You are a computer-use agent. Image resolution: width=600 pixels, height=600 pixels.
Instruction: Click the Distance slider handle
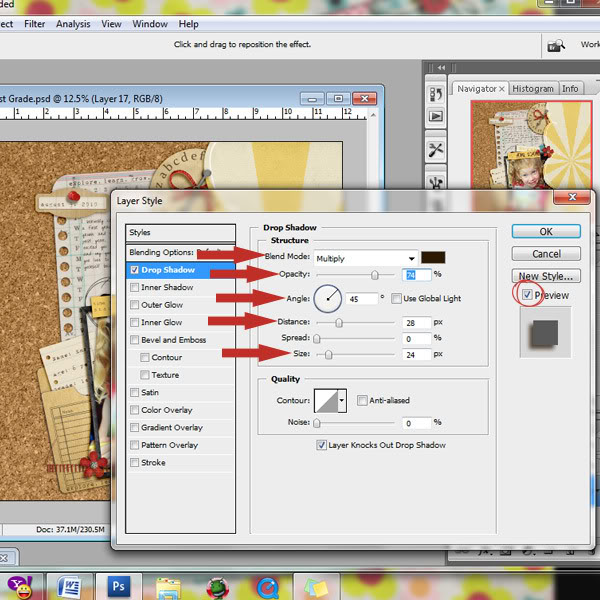339,323
